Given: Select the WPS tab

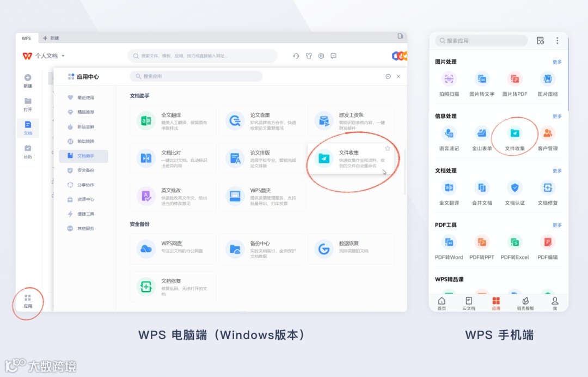Looking at the screenshot, I should (26, 38).
